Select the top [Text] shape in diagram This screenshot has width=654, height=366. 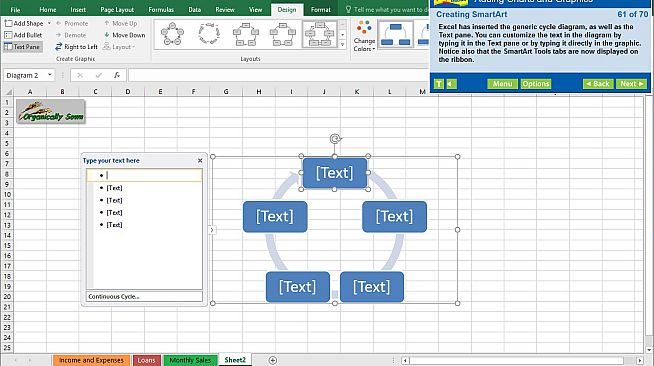pyautogui.click(x=335, y=173)
